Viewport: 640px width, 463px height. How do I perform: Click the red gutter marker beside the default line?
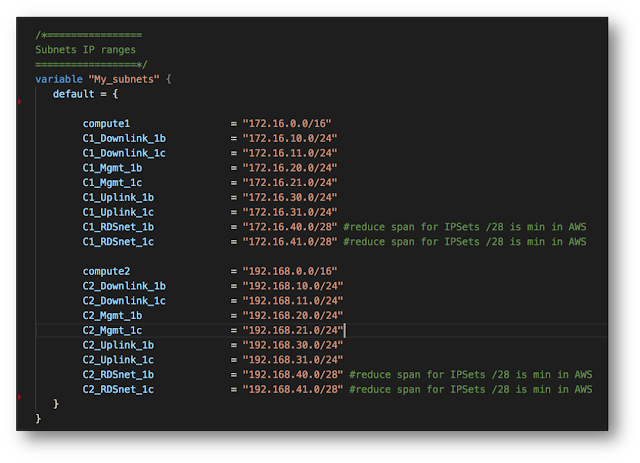pyautogui.click(x=21, y=100)
